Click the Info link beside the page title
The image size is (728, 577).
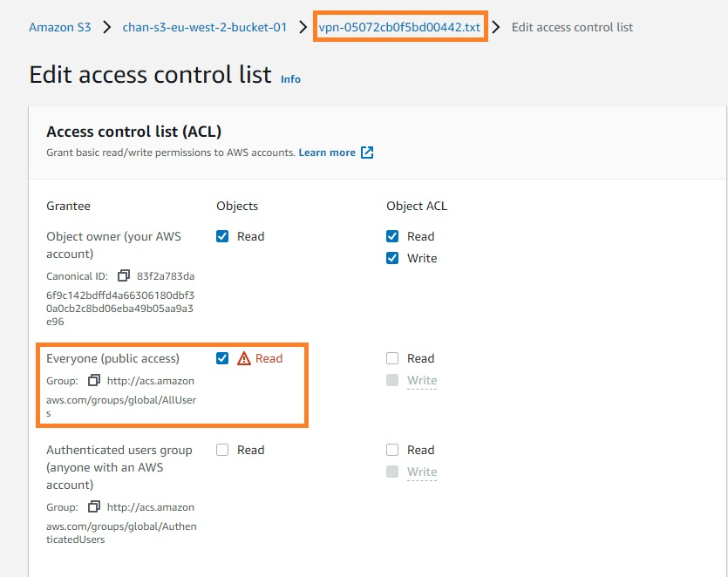tap(290, 78)
